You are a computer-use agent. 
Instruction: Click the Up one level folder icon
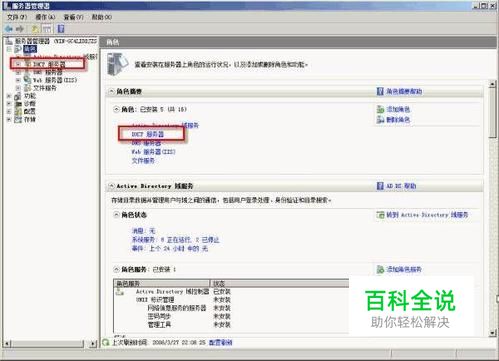[35, 29]
